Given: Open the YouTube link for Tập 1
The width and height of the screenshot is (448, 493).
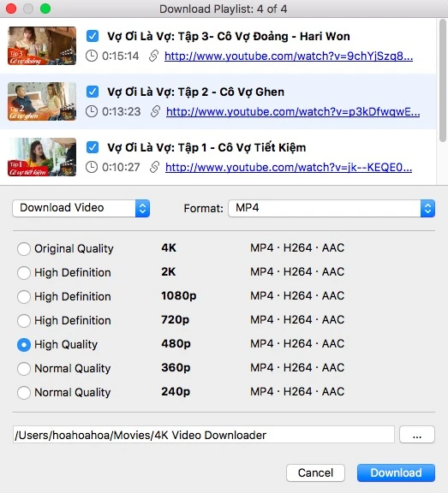Looking at the screenshot, I should [x=289, y=167].
